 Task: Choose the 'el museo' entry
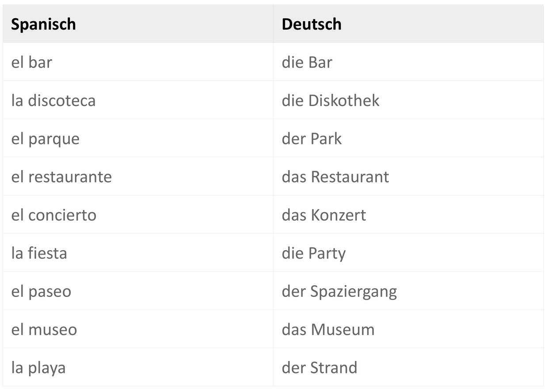pos(44,330)
